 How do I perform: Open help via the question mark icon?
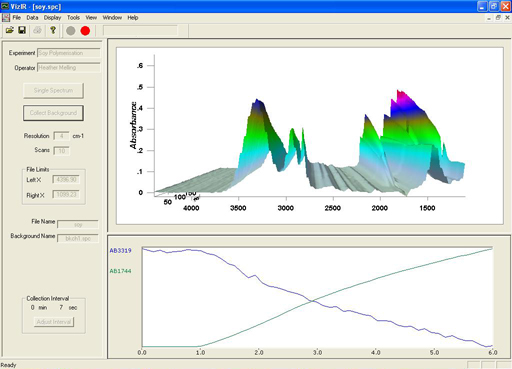pyautogui.click(x=53, y=30)
